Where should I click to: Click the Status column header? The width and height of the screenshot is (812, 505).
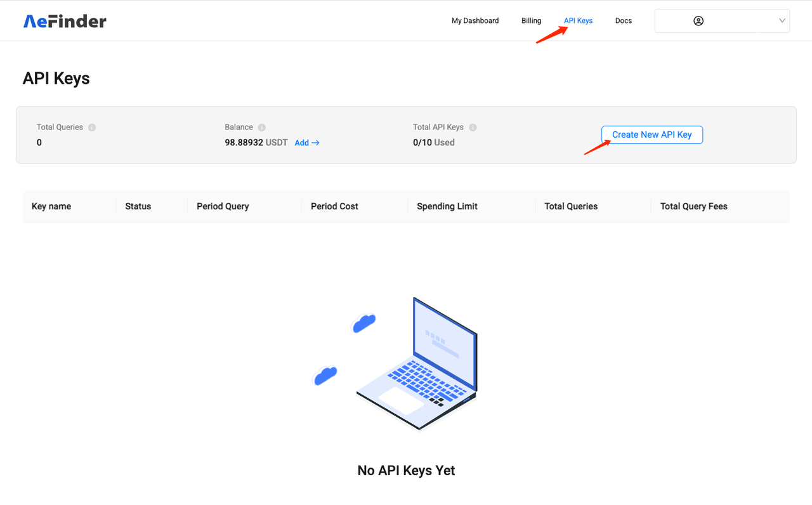coord(138,206)
